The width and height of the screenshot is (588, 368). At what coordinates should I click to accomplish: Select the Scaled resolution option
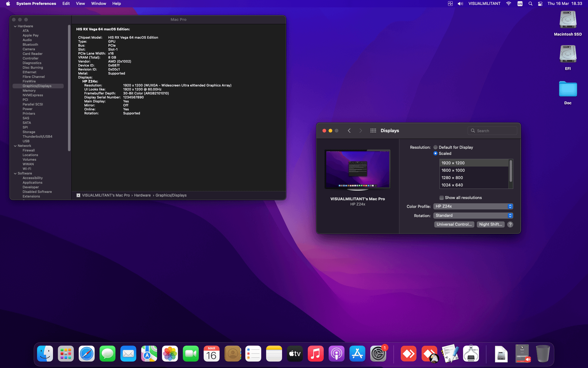pyautogui.click(x=435, y=153)
